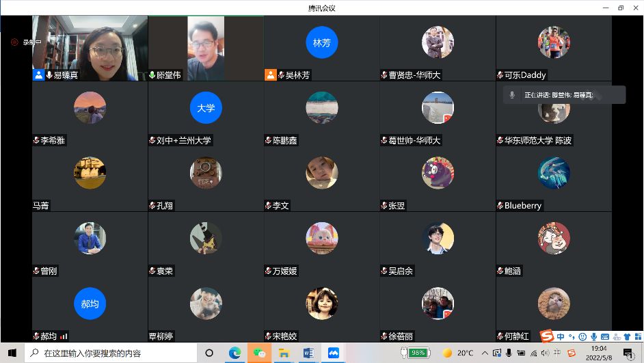Open the Word app in taskbar
Viewport: 644px width, 363px height.
308,353
